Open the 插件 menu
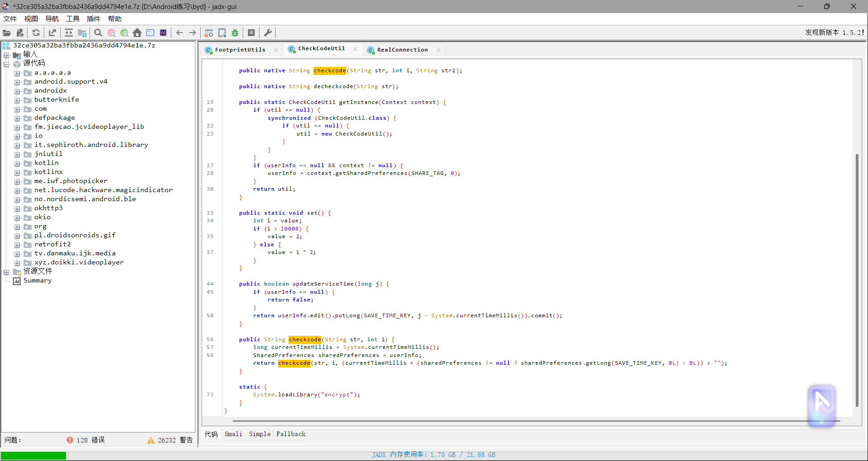 point(94,19)
